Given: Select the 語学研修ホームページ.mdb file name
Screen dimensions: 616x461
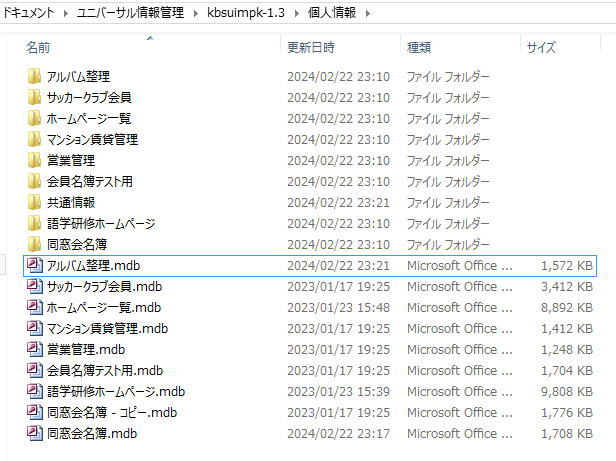Looking at the screenshot, I should [x=115, y=392].
